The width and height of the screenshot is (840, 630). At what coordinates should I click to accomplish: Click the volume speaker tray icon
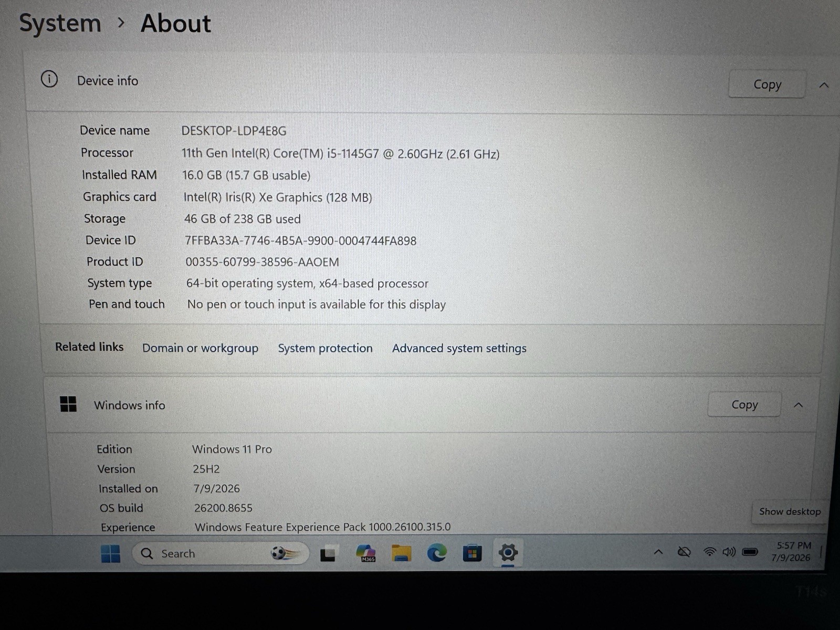click(729, 552)
